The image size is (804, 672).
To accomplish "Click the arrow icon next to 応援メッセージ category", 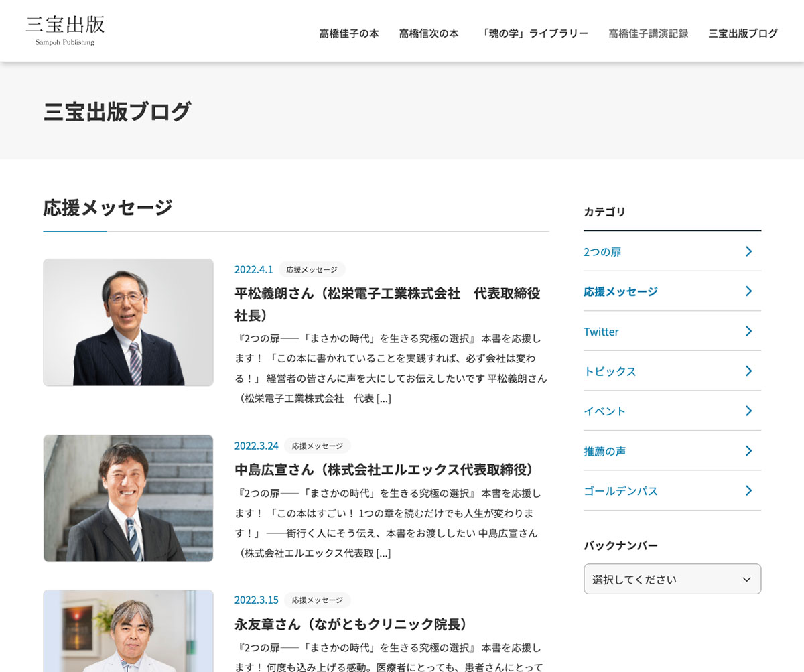I will [x=748, y=291].
